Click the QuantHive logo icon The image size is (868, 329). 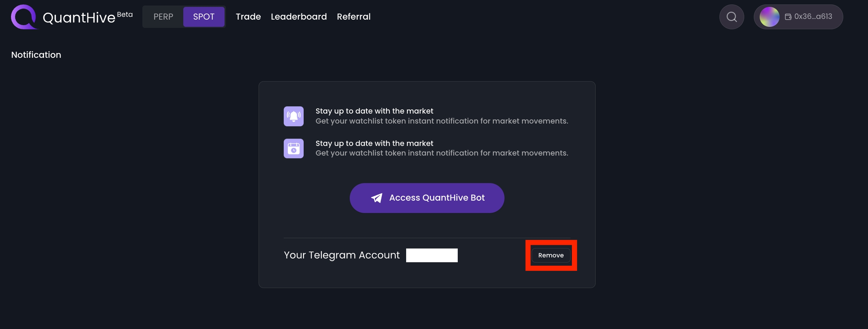tap(24, 17)
